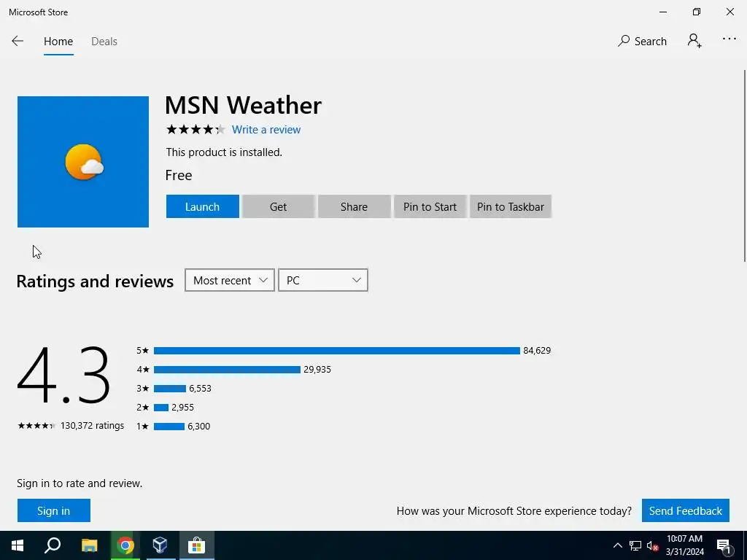747x560 pixels.
Task: Click the MSN Weather app tile image
Action: (83, 161)
